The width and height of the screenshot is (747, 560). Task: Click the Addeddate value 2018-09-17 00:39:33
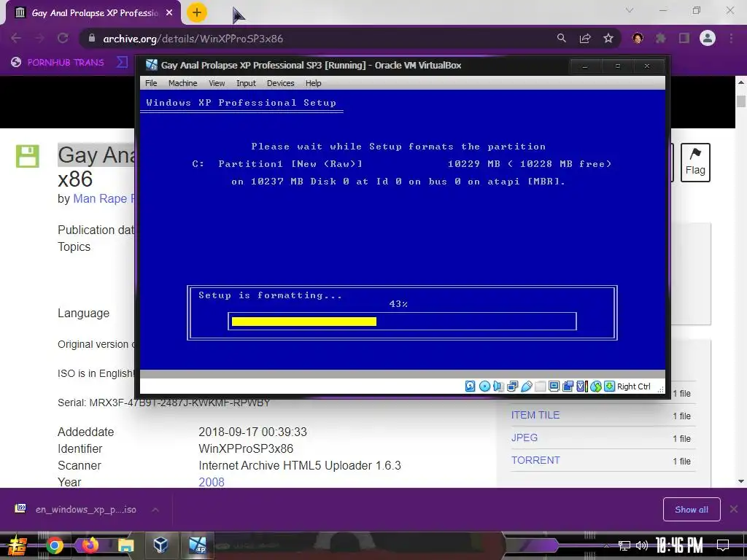click(x=253, y=432)
